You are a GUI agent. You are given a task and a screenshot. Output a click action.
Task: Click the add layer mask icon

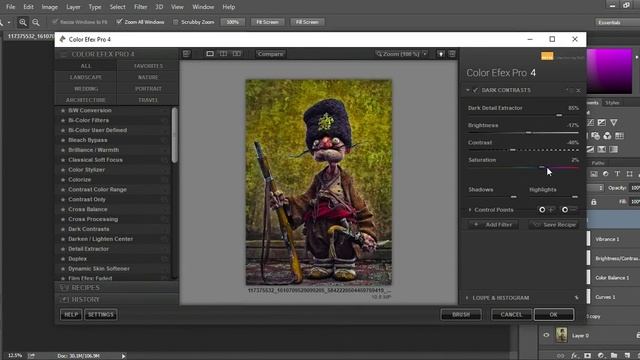pyautogui.click(x=587, y=356)
